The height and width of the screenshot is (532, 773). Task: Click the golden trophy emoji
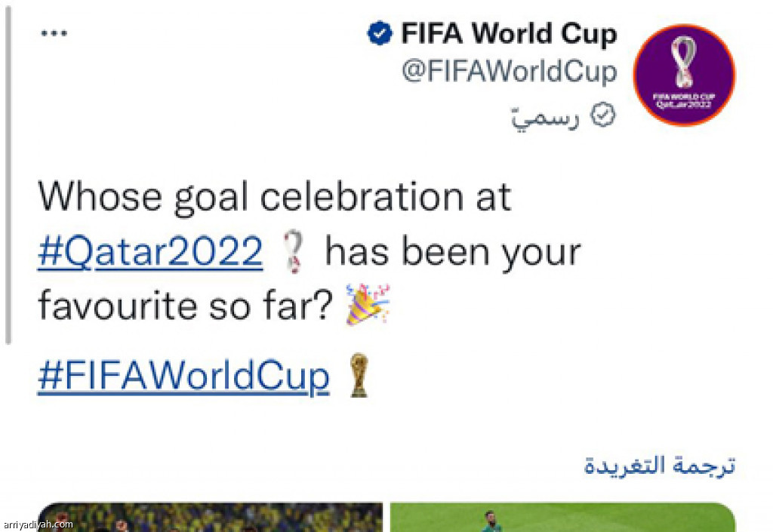[359, 376]
